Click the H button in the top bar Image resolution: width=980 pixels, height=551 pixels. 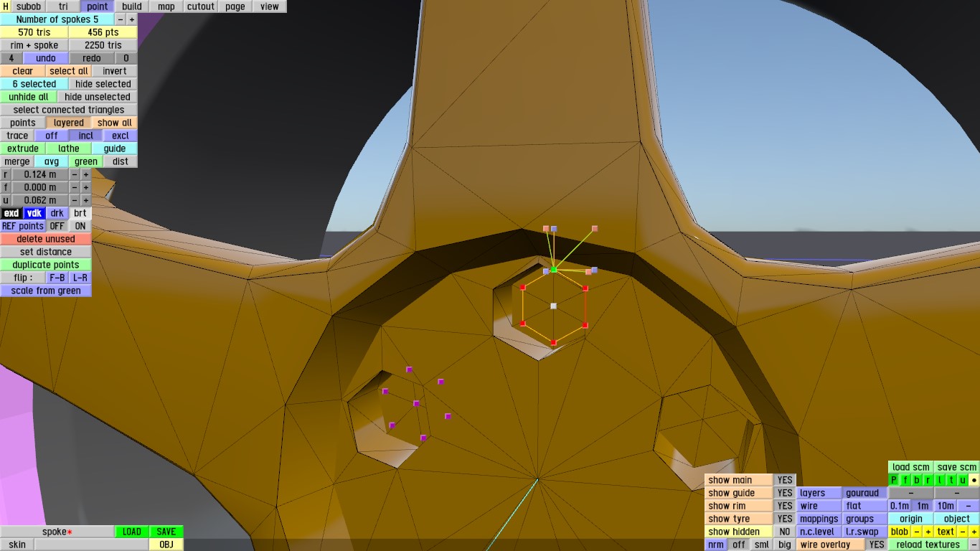(x=6, y=6)
